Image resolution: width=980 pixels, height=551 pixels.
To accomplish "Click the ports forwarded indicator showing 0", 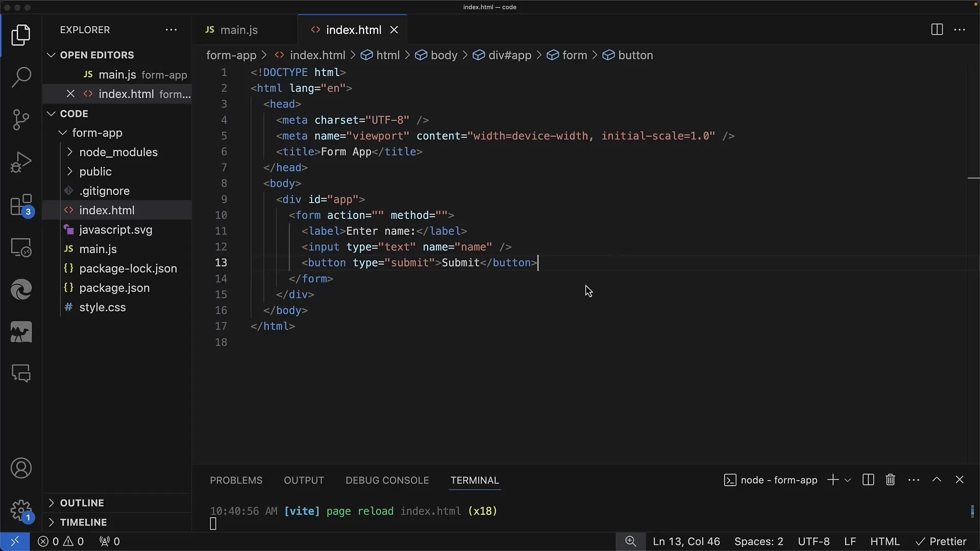I will point(109,541).
